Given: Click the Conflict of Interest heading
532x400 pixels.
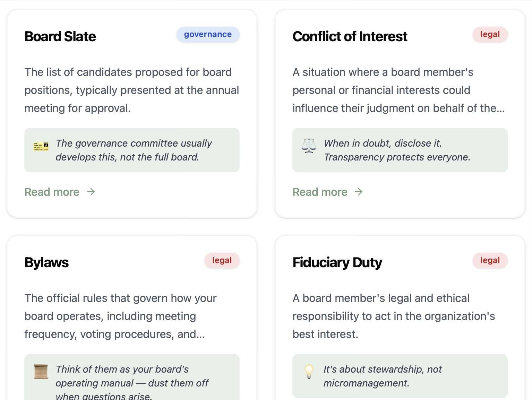Looking at the screenshot, I should (350, 36).
